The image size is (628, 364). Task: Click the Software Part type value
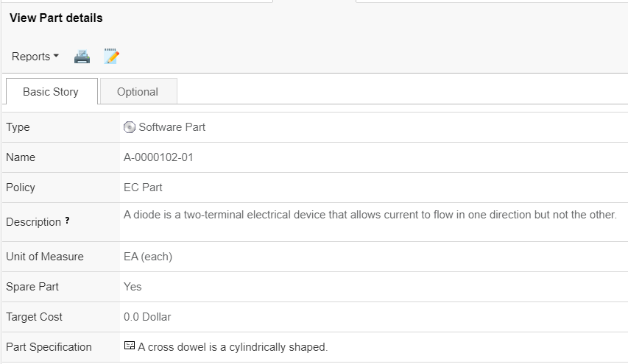172,127
